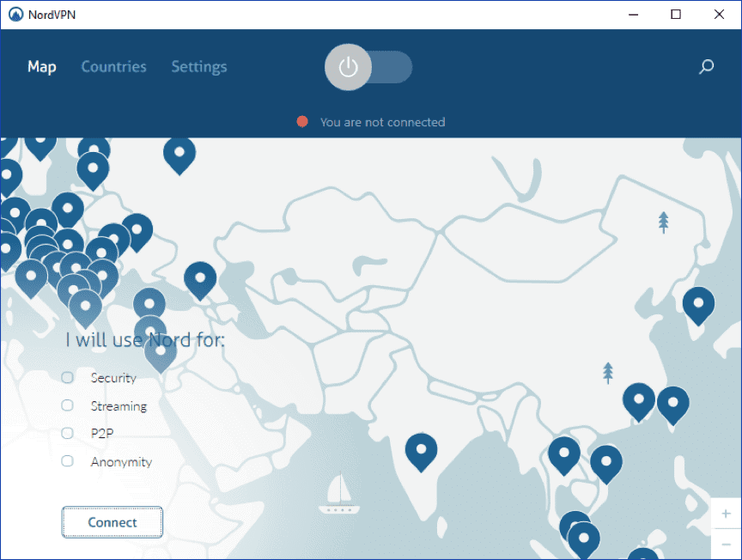Viewport: 742px width, 560px height.
Task: Click the 'I will use Nord for:' heading
Action: coord(145,339)
